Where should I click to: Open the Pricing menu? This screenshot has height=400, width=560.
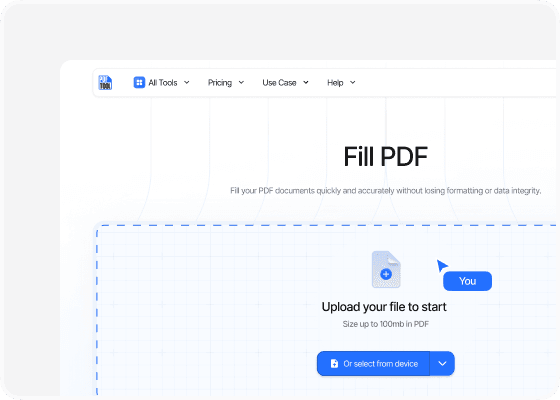pyautogui.click(x=226, y=82)
